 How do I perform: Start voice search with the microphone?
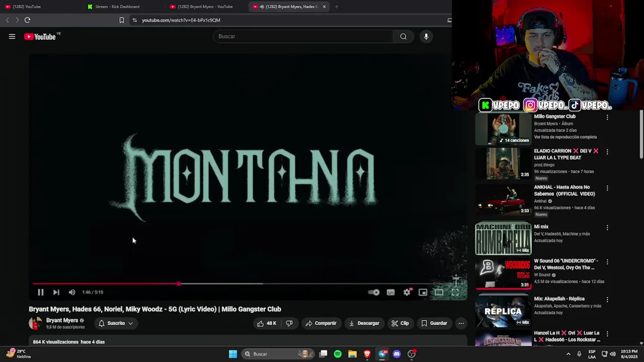[426, 36]
